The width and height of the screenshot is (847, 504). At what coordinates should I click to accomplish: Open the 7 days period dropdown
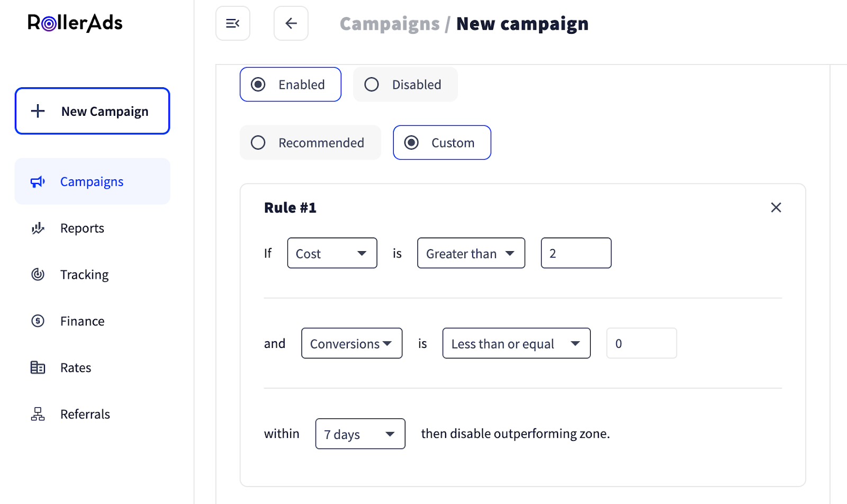(360, 434)
